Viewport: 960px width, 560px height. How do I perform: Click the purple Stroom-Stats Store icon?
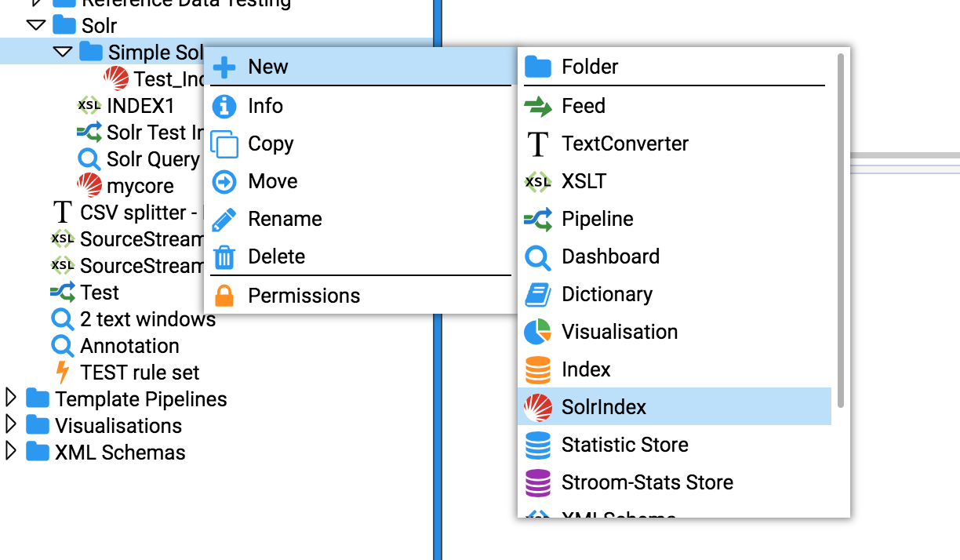pos(538,482)
